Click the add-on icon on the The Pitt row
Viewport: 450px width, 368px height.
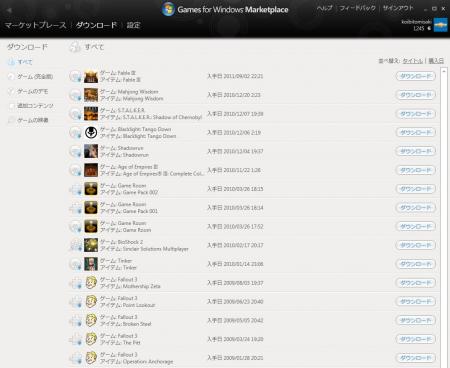[76, 339]
